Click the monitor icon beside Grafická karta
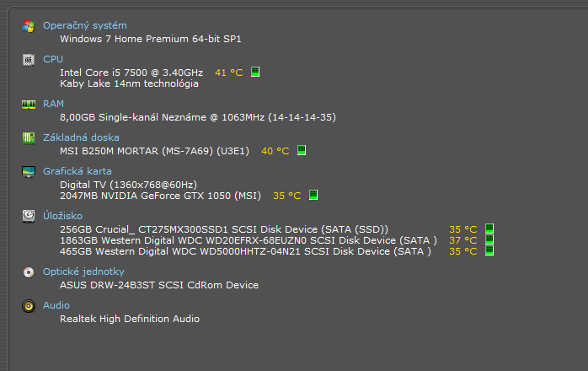 click(x=29, y=171)
